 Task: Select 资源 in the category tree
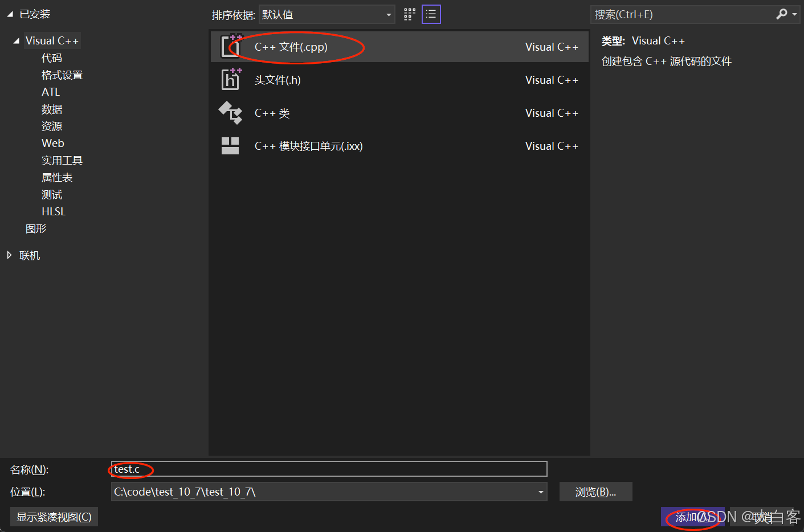[52, 126]
